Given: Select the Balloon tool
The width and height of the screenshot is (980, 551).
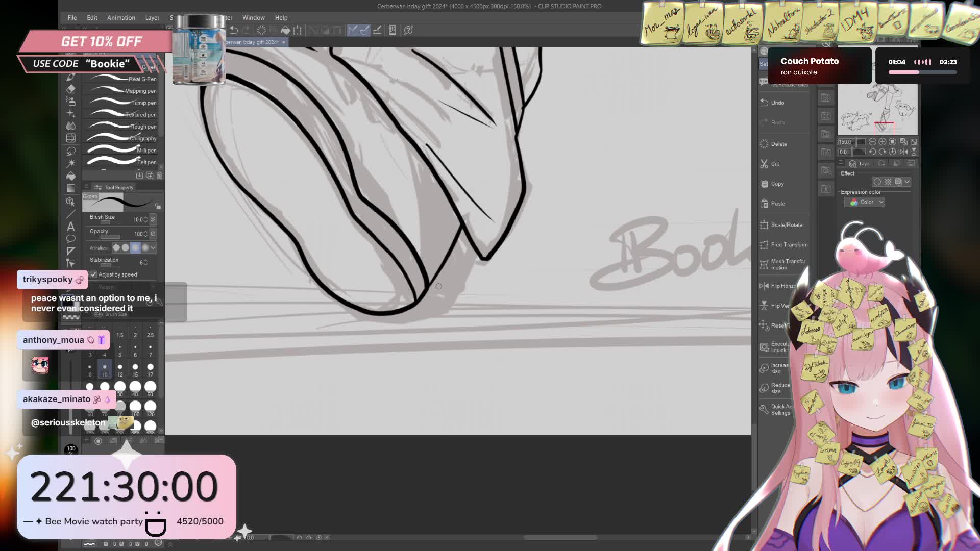Looking at the screenshot, I should coord(71,239).
